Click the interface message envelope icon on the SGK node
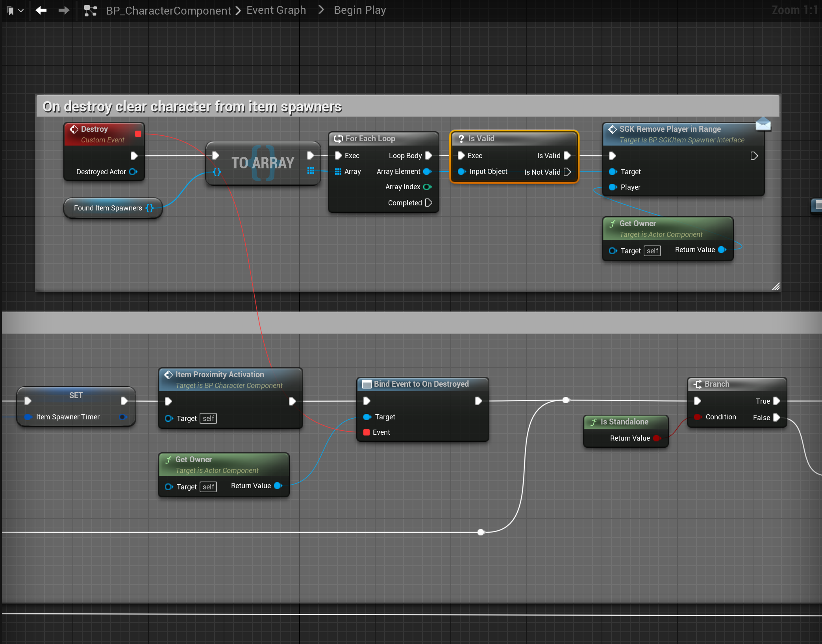The width and height of the screenshot is (822, 644). [x=763, y=124]
